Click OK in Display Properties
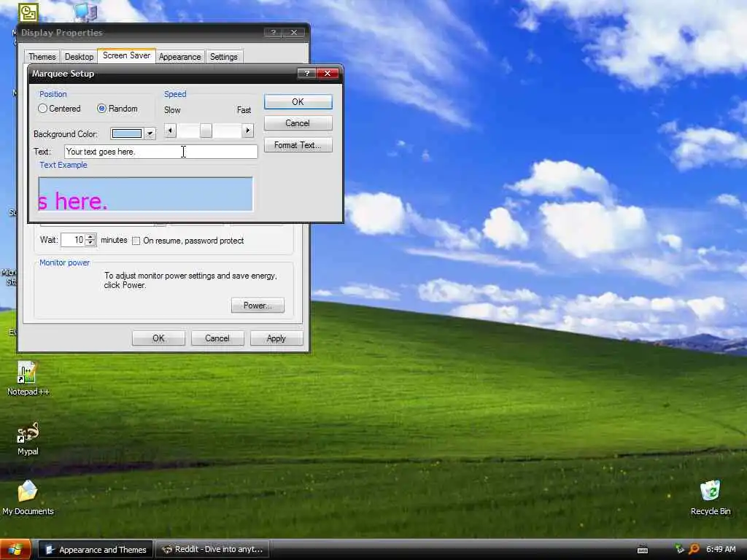 click(158, 338)
